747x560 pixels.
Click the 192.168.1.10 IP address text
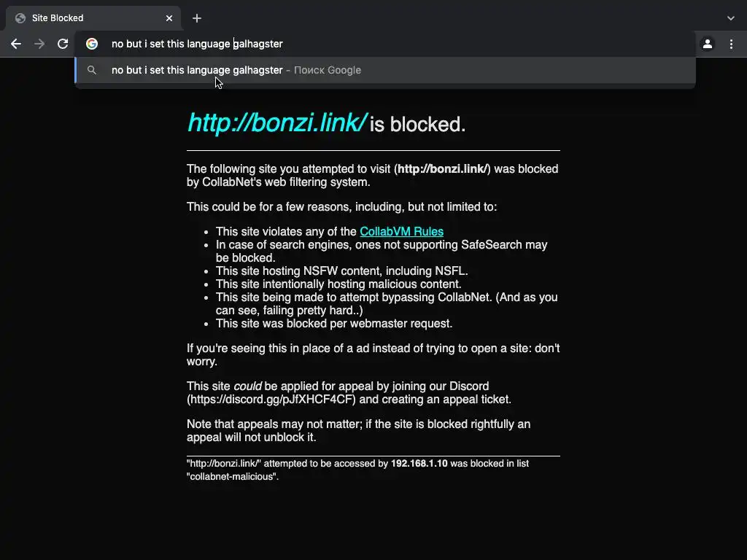(x=419, y=463)
